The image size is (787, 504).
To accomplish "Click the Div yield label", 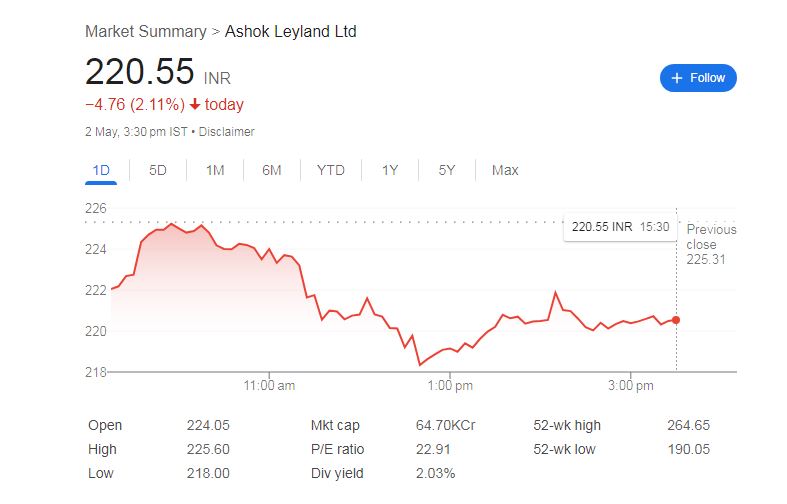I will click(x=337, y=473).
